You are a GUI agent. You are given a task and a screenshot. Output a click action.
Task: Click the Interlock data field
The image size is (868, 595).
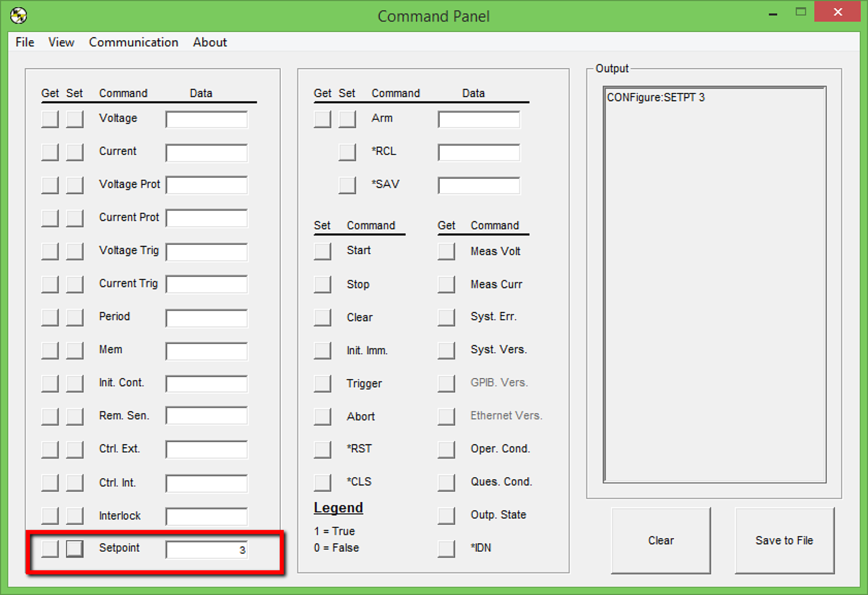[x=207, y=516]
